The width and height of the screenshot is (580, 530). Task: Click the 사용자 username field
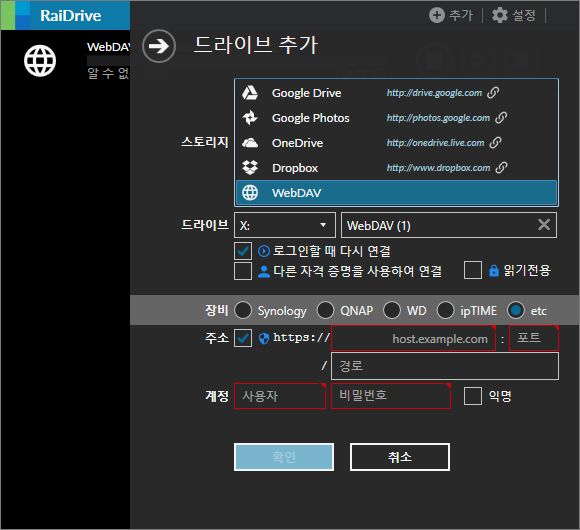tap(280, 396)
